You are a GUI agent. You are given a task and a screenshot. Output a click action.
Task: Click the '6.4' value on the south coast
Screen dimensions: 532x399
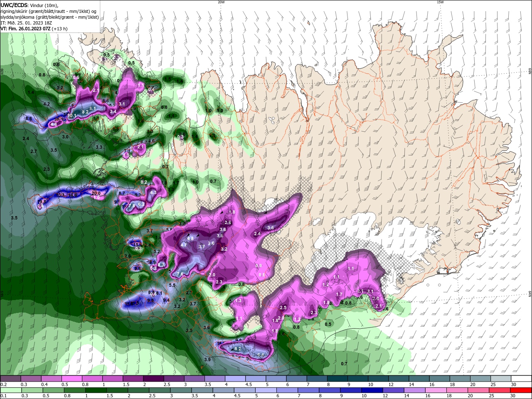(261, 355)
